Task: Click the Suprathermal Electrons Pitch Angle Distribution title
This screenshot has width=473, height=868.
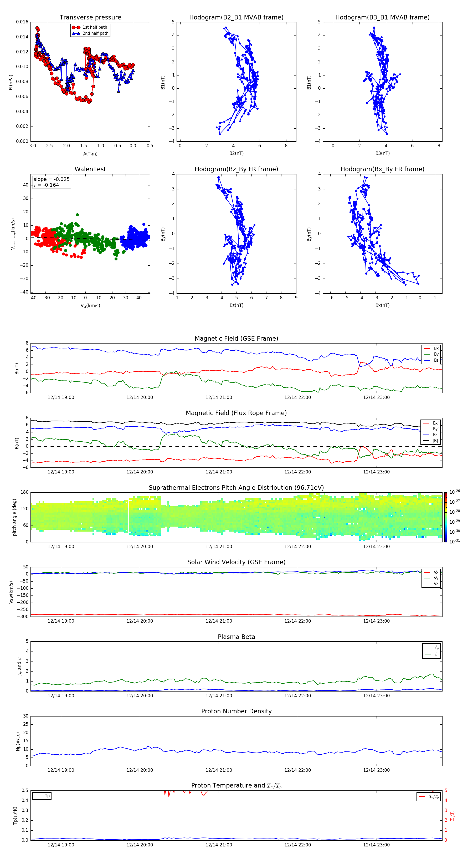Action: (x=236, y=488)
